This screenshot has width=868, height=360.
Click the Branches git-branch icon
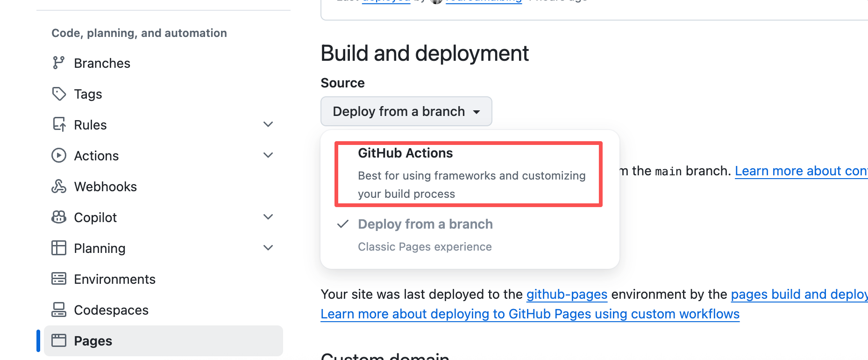(58, 63)
